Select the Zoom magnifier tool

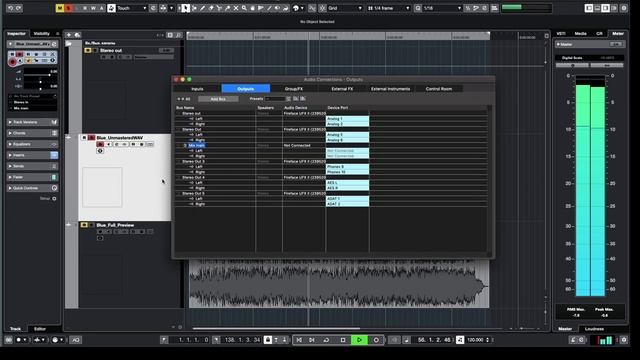(x=244, y=8)
